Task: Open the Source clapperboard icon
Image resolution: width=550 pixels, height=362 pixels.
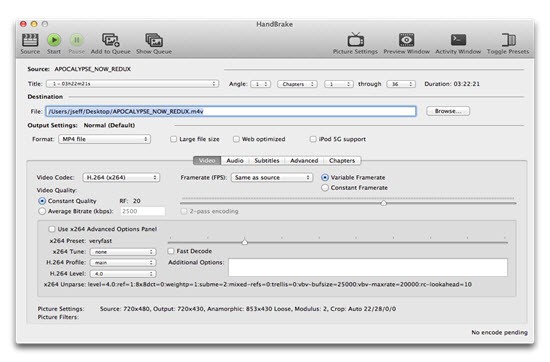Action: coord(30,40)
